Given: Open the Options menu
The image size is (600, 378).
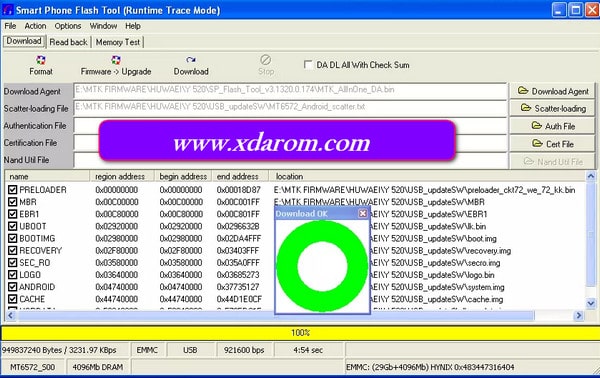Looking at the screenshot, I should coord(68,26).
